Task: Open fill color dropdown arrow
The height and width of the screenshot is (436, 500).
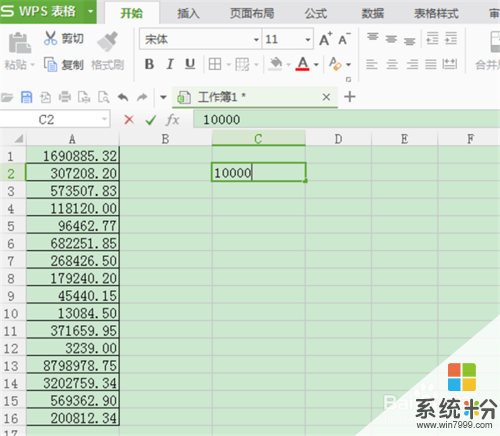Action: (288, 64)
